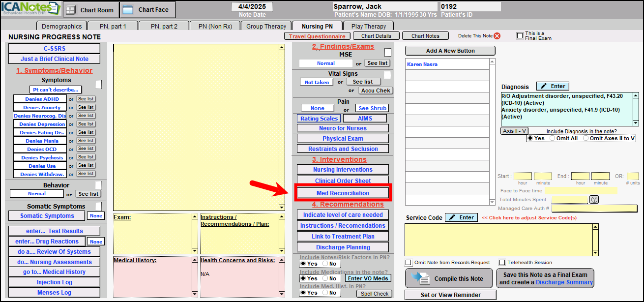Viewport: 644px width, 302px height.
Task: Open See list next to Denies ADHD
Action: [86, 99]
